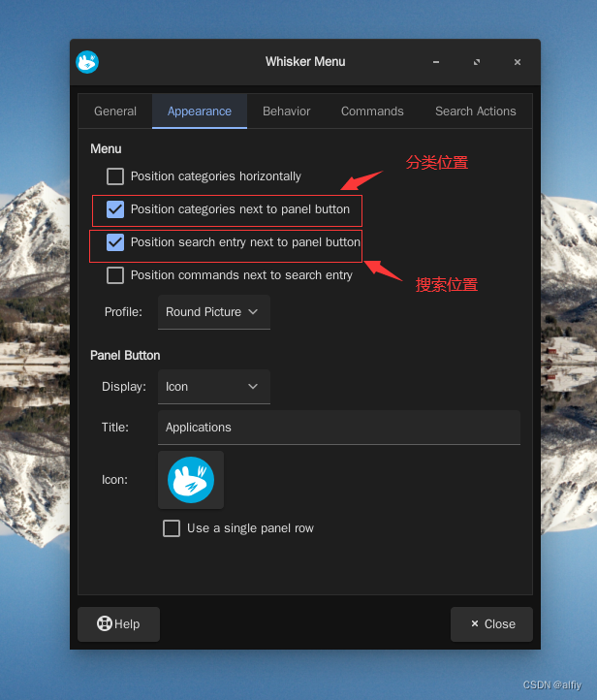This screenshot has height=700, width=597.
Task: Maximize the Whisker Menu dialog
Action: pyautogui.click(x=477, y=62)
